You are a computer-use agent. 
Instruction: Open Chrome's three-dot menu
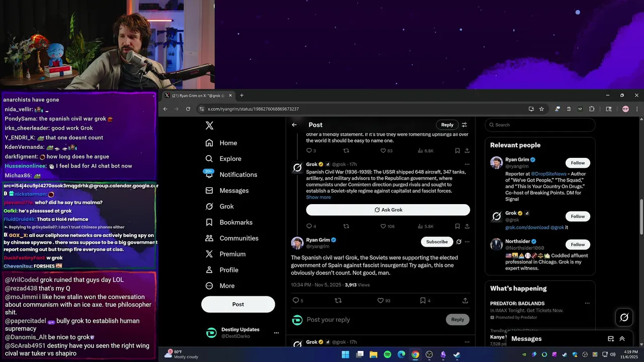[637, 109]
